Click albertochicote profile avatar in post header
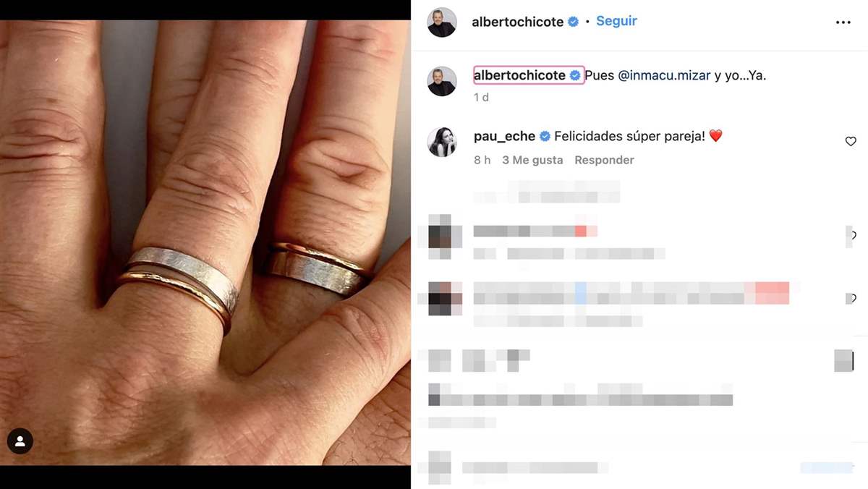This screenshot has height=489, width=868. pos(442,22)
